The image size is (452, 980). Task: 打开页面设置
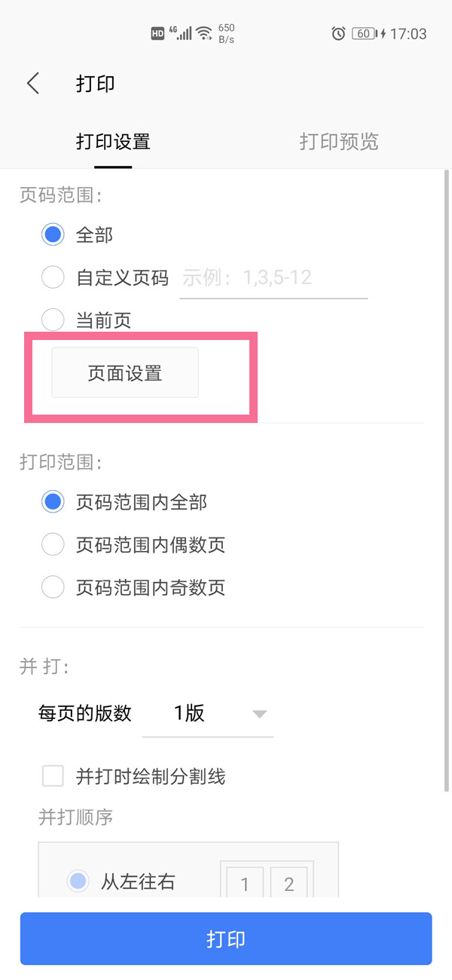[124, 372]
